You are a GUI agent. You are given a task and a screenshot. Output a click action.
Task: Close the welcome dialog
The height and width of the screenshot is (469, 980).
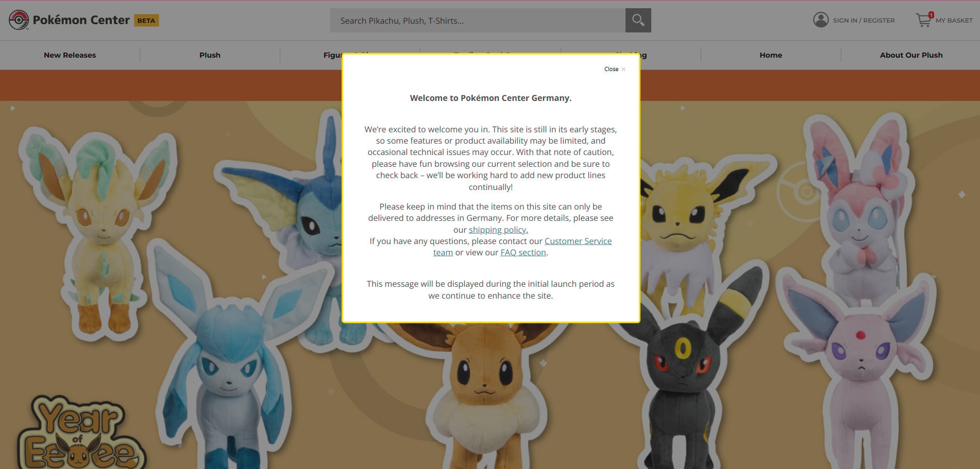coord(615,69)
